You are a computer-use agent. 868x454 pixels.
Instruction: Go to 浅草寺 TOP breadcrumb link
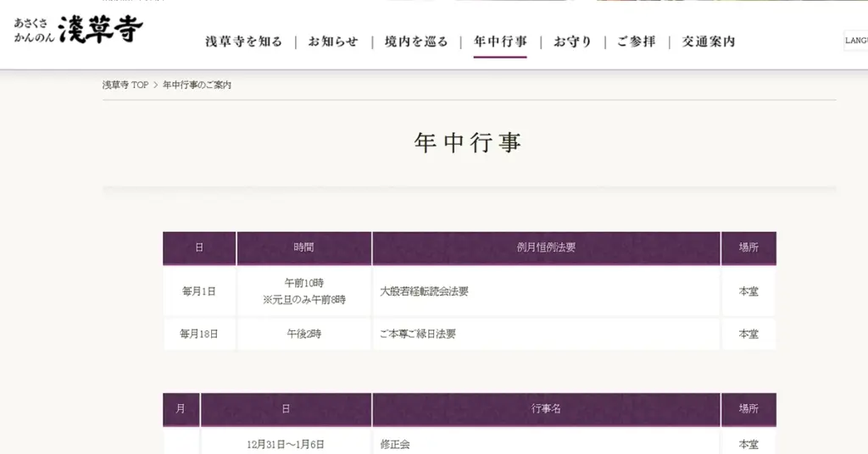125,86
